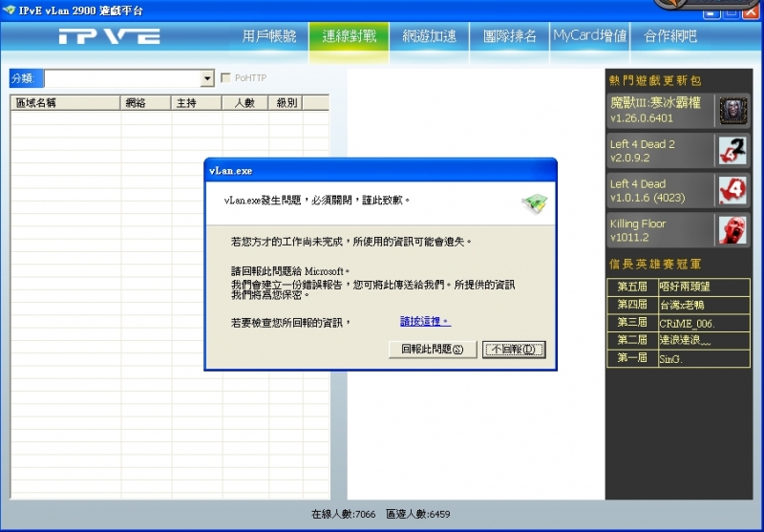Click the 第二屆 champion row label
The width and height of the screenshot is (764, 532).
coord(632,341)
